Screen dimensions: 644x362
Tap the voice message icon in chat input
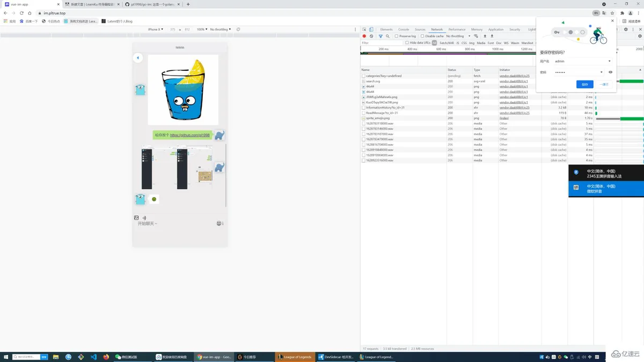(144, 218)
